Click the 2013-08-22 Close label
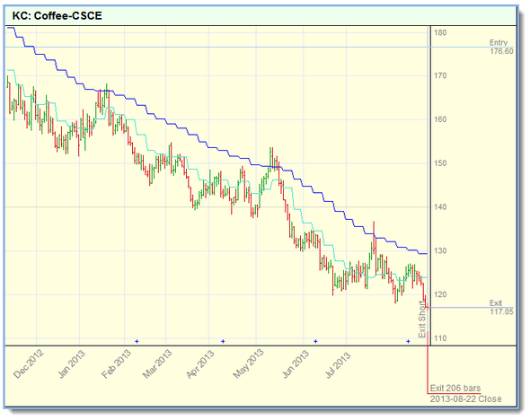This screenshot has width=530, height=420. pyautogui.click(x=465, y=398)
